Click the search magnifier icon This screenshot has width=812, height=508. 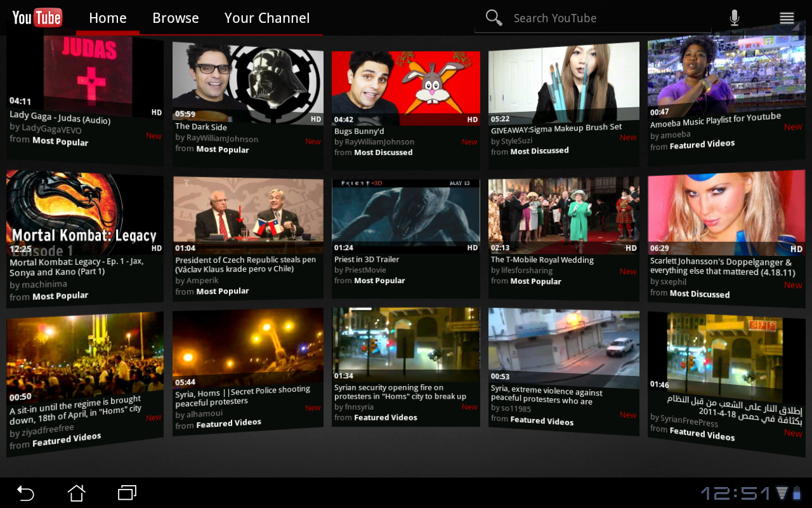(x=494, y=18)
